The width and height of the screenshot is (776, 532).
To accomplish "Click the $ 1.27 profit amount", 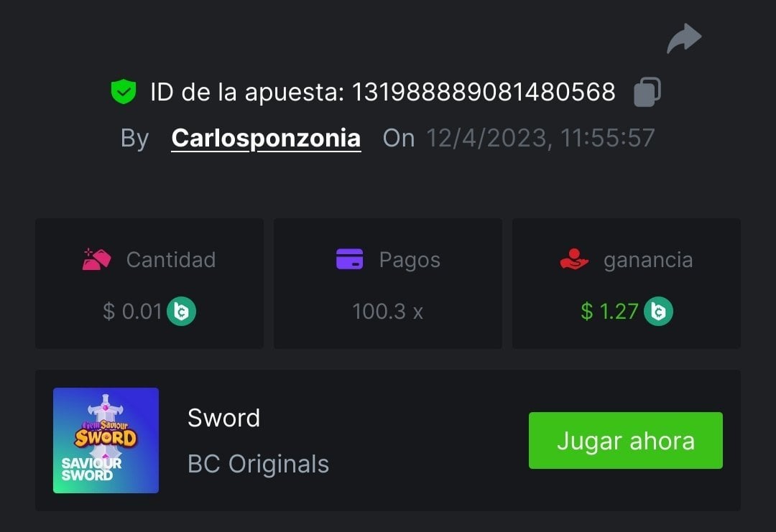I will 609,312.
